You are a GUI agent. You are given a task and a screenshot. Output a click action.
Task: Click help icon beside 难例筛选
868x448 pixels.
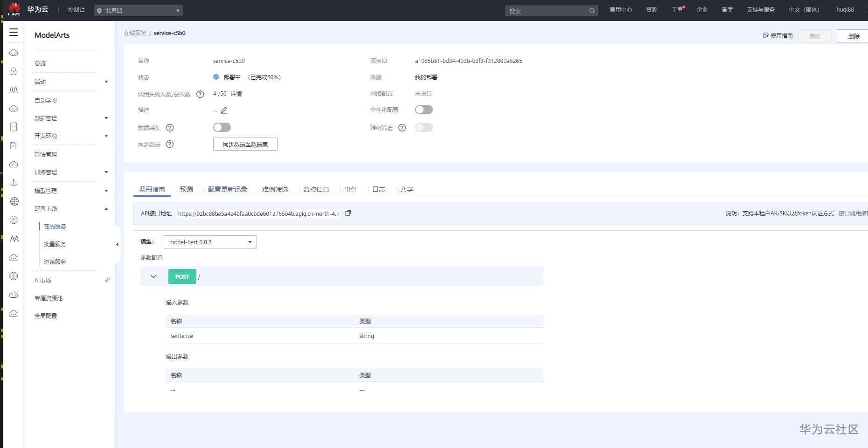[402, 128]
